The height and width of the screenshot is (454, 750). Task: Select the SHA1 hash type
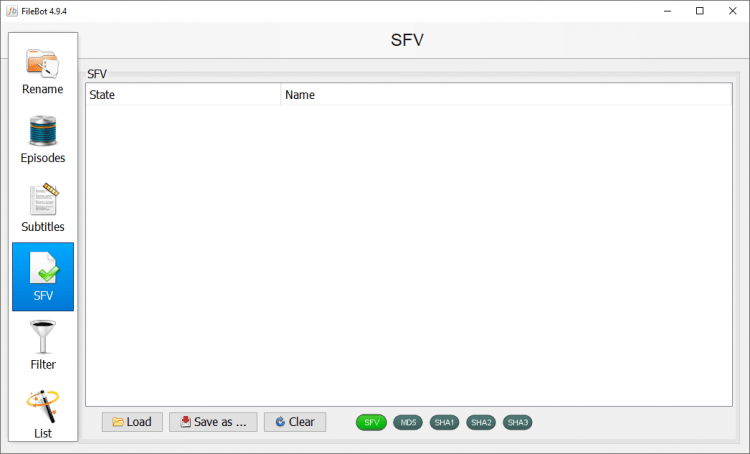point(444,422)
